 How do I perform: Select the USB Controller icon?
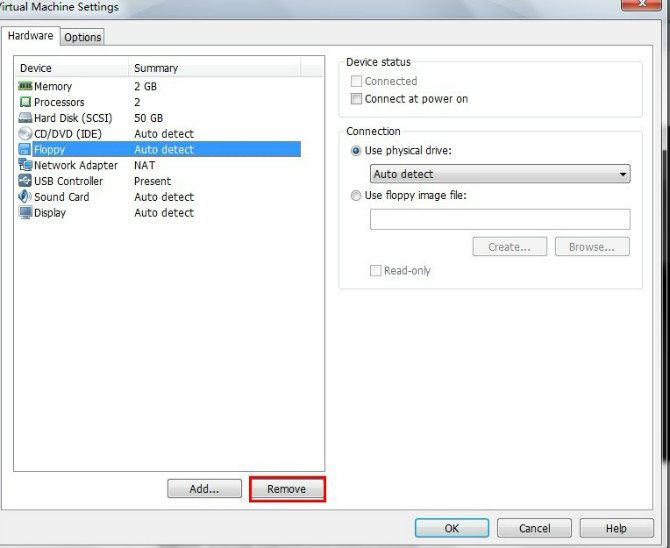[x=25, y=182]
